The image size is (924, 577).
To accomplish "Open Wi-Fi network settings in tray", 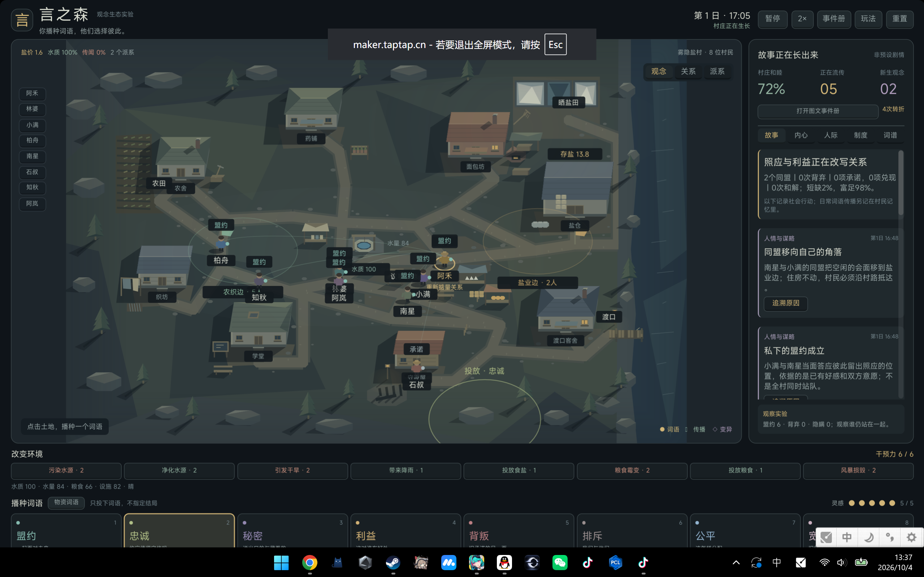I will 824,563.
